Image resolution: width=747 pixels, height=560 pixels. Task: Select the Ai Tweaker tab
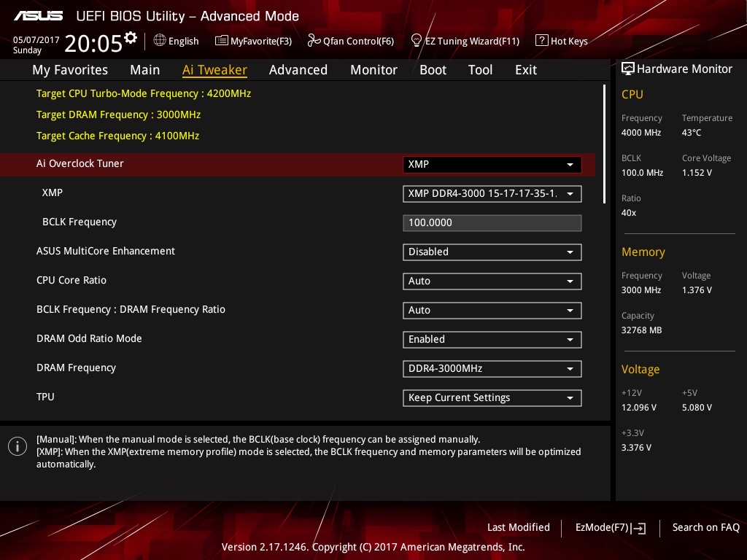(x=214, y=70)
